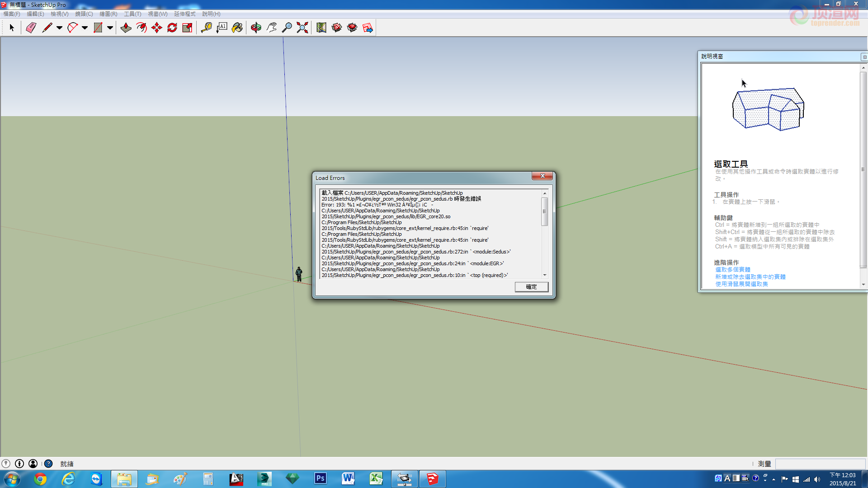Select the Line pencil tool

(47, 28)
